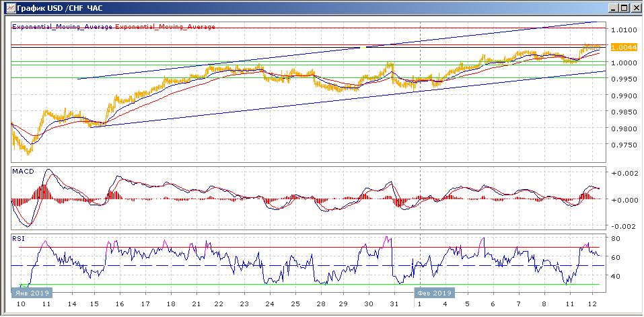Click date label 17 on time axis
644x317 pixels.
click(145, 304)
